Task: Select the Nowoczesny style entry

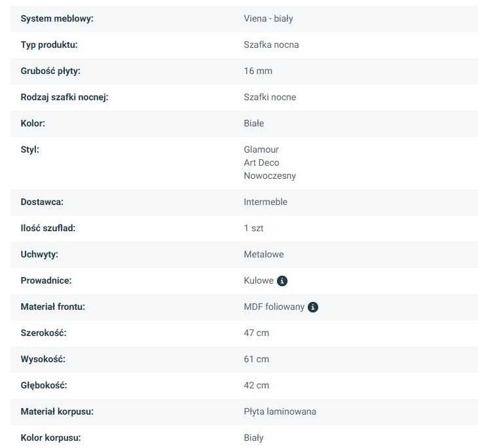Action: (x=270, y=176)
